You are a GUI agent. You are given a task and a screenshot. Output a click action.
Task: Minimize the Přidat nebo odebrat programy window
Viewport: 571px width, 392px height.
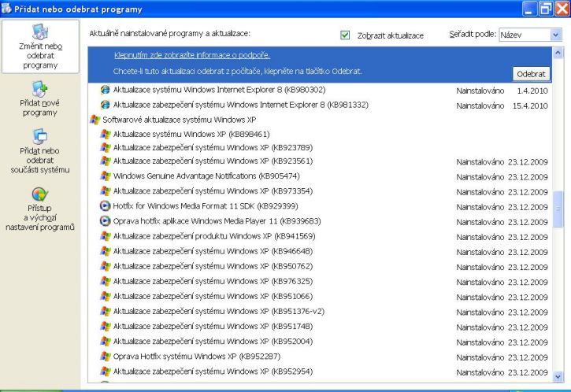(529, 9)
